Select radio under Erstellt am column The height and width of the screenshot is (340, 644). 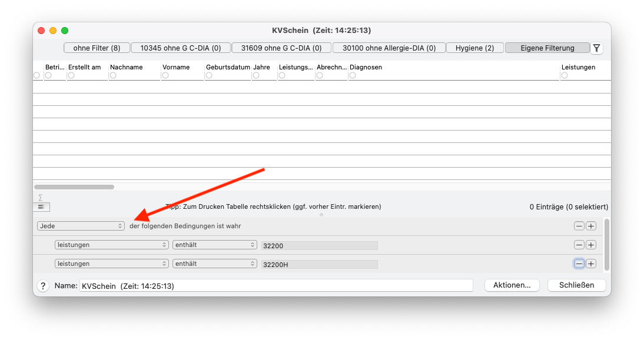coord(71,75)
